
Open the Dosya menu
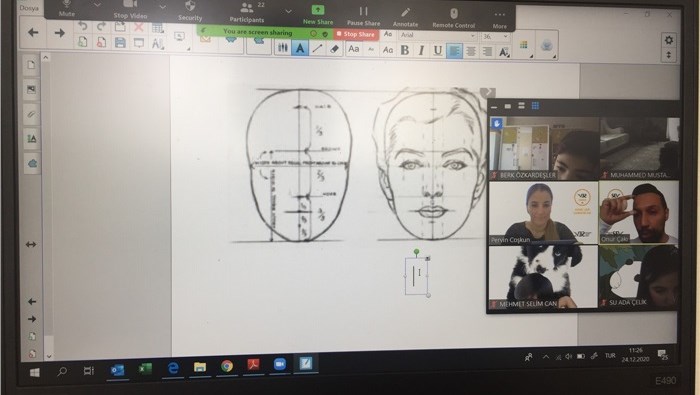point(29,8)
